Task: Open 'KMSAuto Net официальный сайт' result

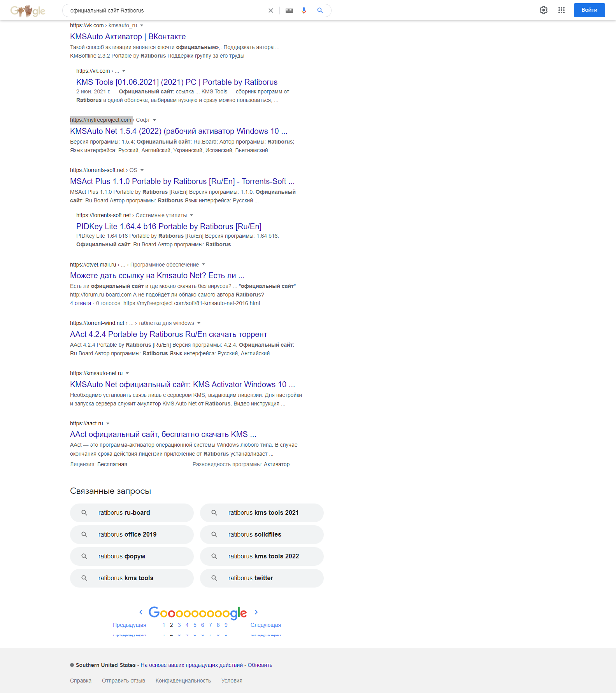Action: [x=183, y=384]
